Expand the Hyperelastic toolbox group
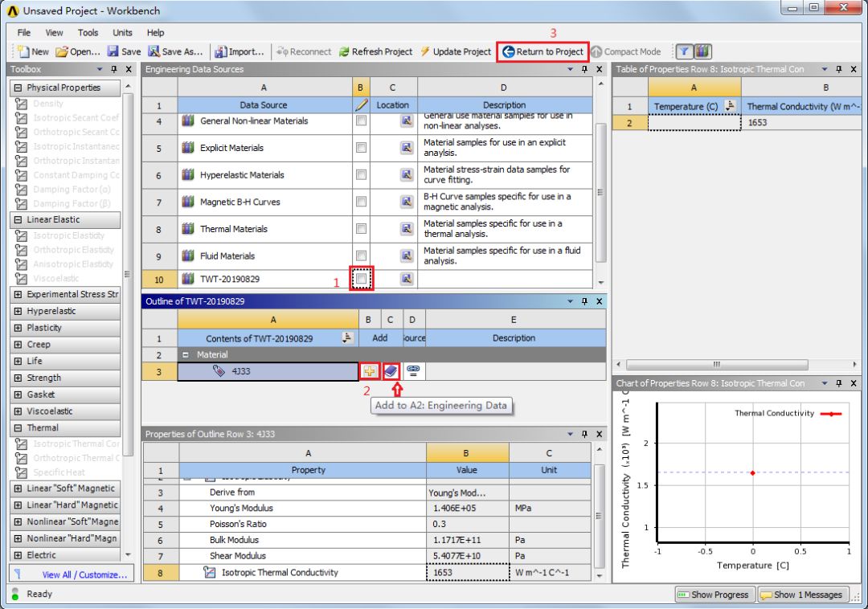This screenshot has width=868, height=609. (x=18, y=311)
